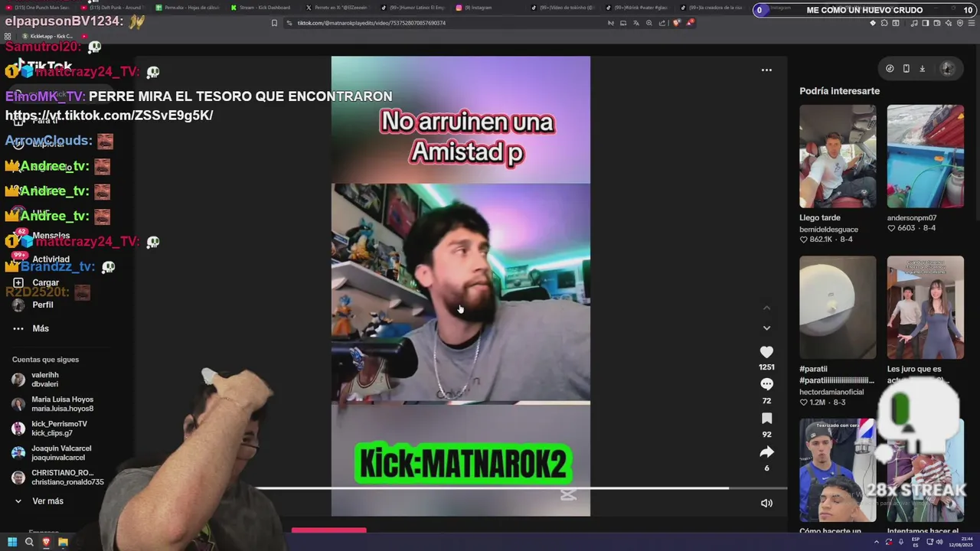
Task: Bookmark the video with the save icon
Action: click(766, 418)
